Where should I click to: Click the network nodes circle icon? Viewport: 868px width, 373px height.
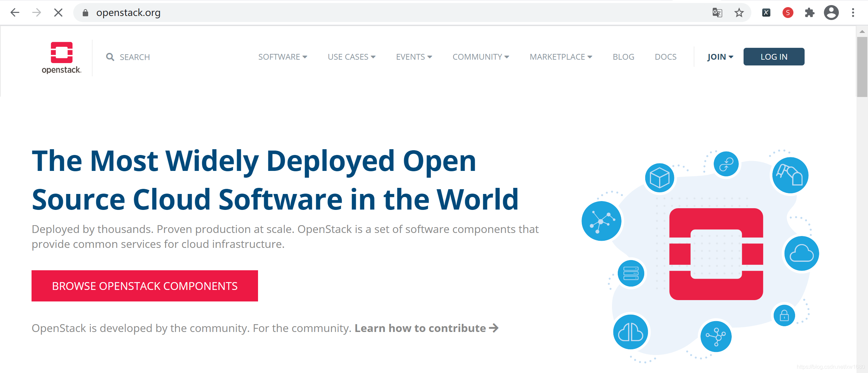coord(601,221)
